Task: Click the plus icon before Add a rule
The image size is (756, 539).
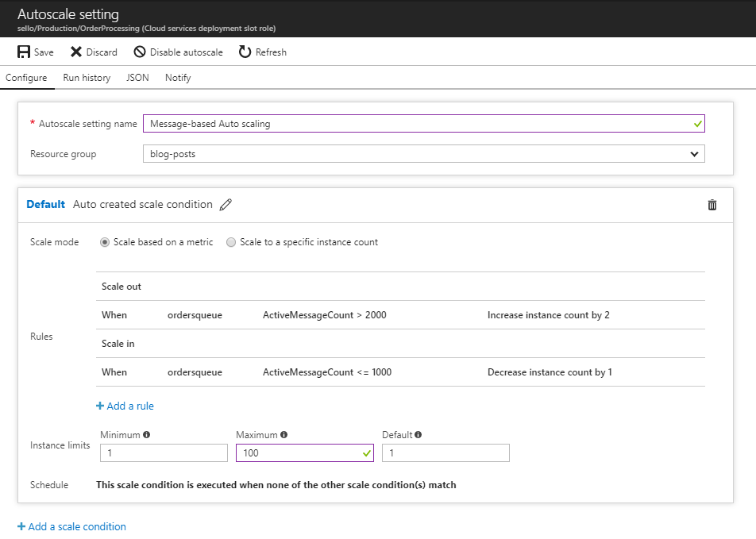Action: pyautogui.click(x=100, y=406)
